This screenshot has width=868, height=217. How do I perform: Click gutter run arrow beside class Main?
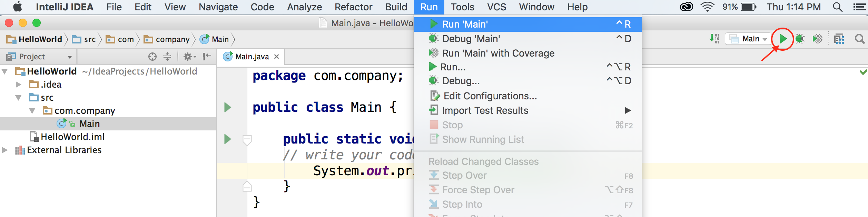[227, 107]
